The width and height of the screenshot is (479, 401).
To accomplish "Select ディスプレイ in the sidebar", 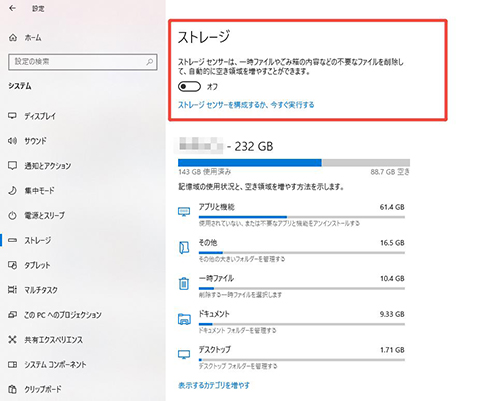I will [x=40, y=116].
